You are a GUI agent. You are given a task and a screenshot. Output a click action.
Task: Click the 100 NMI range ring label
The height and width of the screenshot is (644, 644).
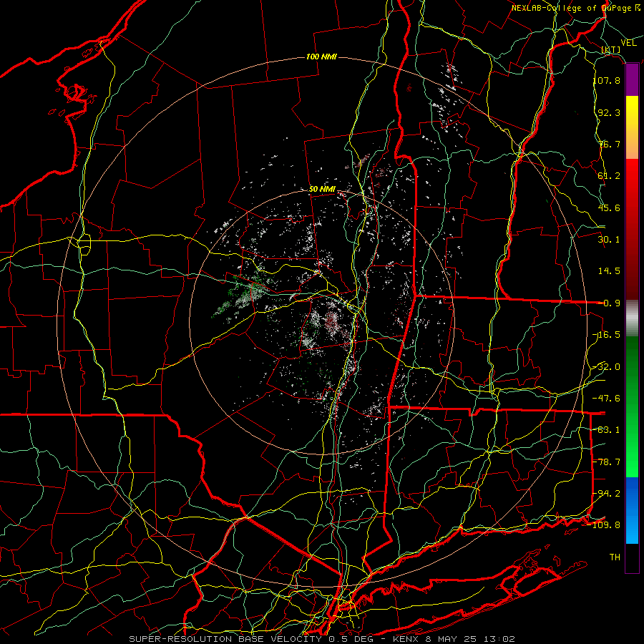[321, 57]
